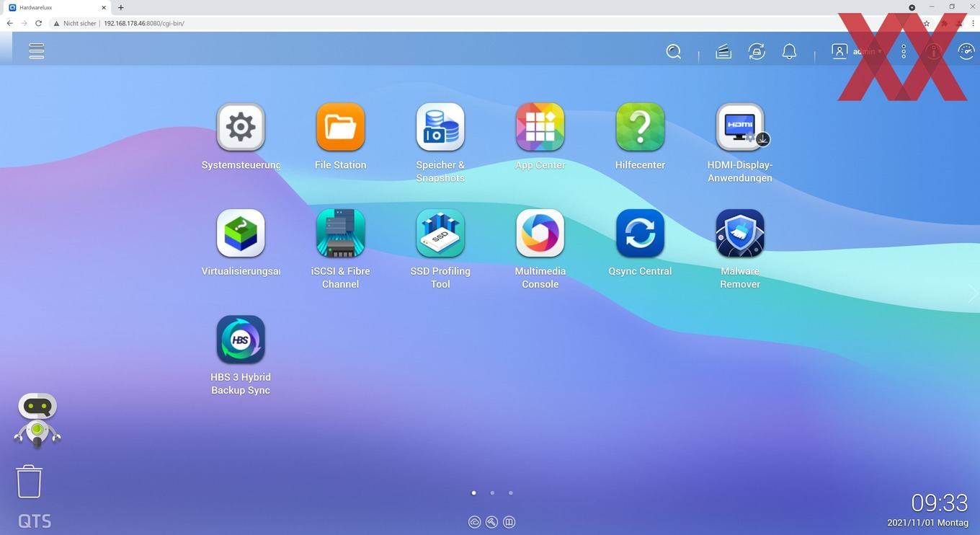The width and height of the screenshot is (980, 535).
Task: Launch File Station
Action: pos(340,128)
